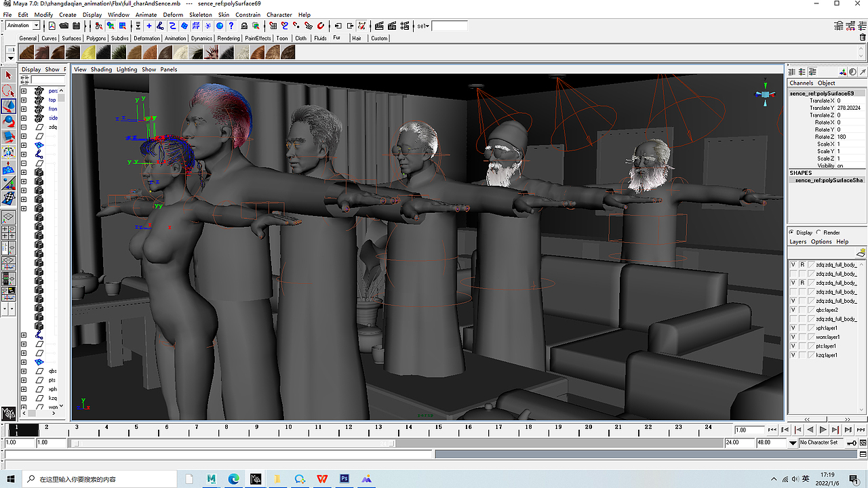Toggle visibility of xph:layer1
The width and height of the screenshot is (868, 488).
(793, 328)
